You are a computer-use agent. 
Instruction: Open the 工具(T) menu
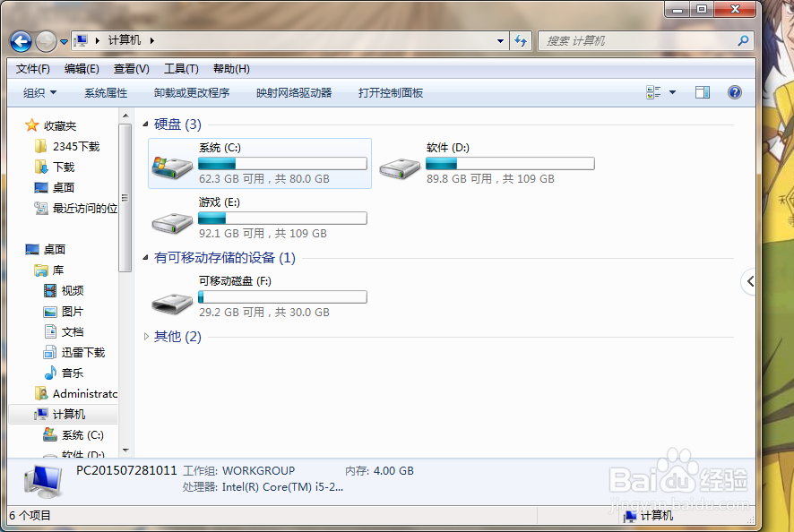coord(181,69)
